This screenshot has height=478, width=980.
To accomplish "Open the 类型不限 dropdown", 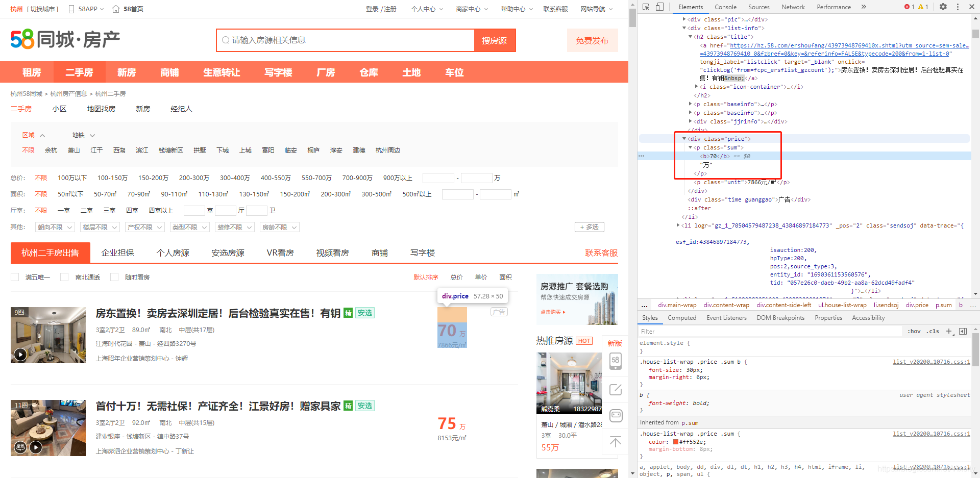I will click(190, 227).
